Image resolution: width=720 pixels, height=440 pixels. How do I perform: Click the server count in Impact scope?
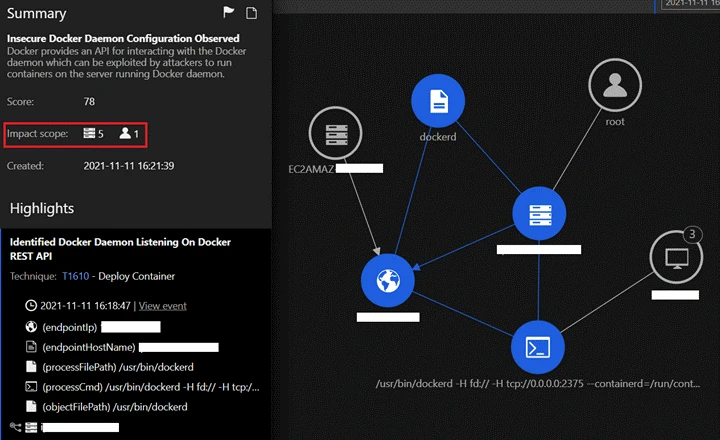click(93, 134)
